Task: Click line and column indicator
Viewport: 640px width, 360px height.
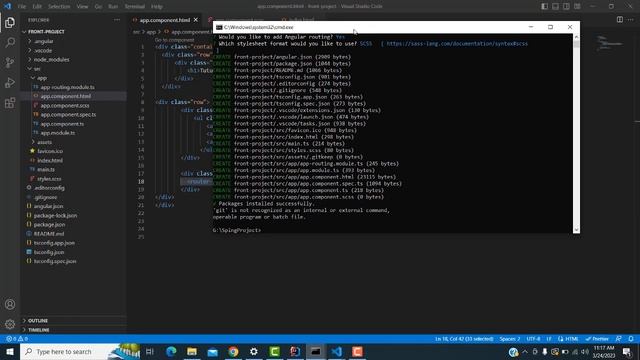Action: tap(464, 339)
